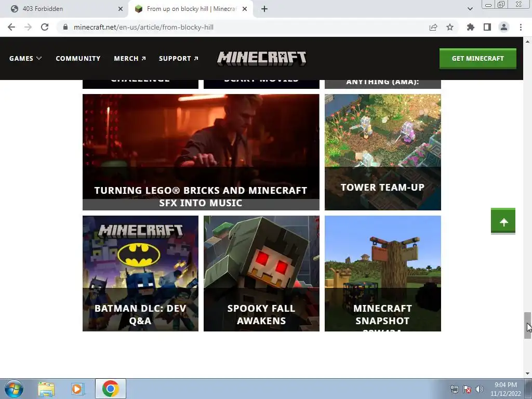Viewport: 532px width, 399px height.
Task: Select the From up on blocky hill tab
Action: pyautogui.click(x=191, y=9)
